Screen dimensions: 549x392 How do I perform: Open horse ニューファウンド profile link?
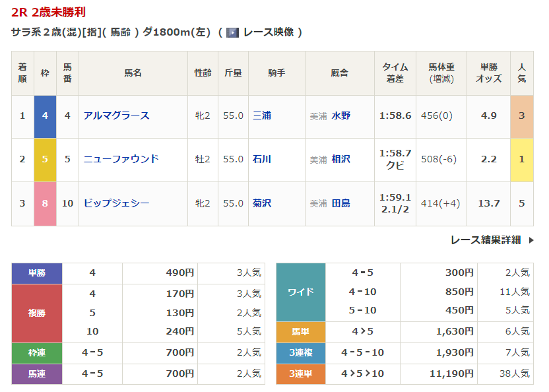click(x=121, y=159)
